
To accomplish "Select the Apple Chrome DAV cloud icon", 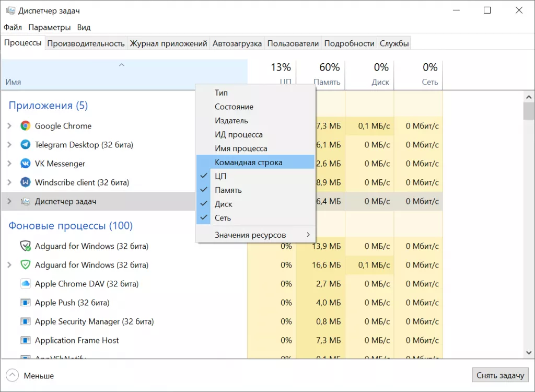I will click(x=25, y=284).
